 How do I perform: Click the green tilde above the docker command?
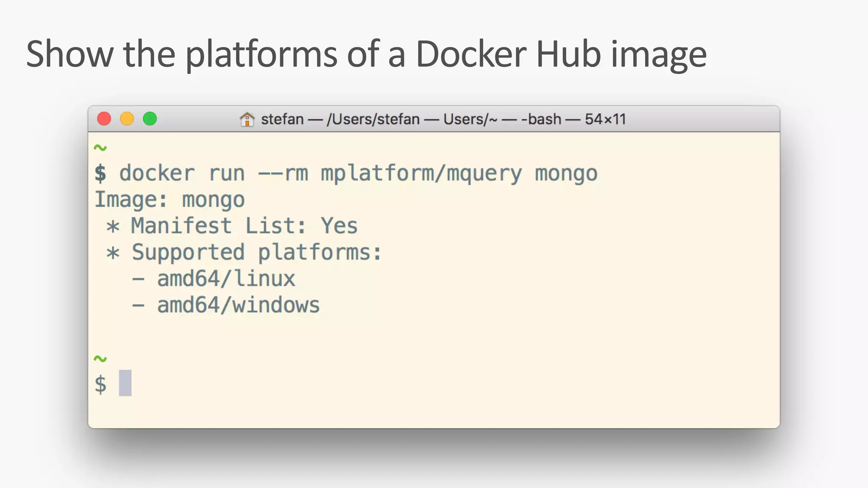[x=100, y=148]
